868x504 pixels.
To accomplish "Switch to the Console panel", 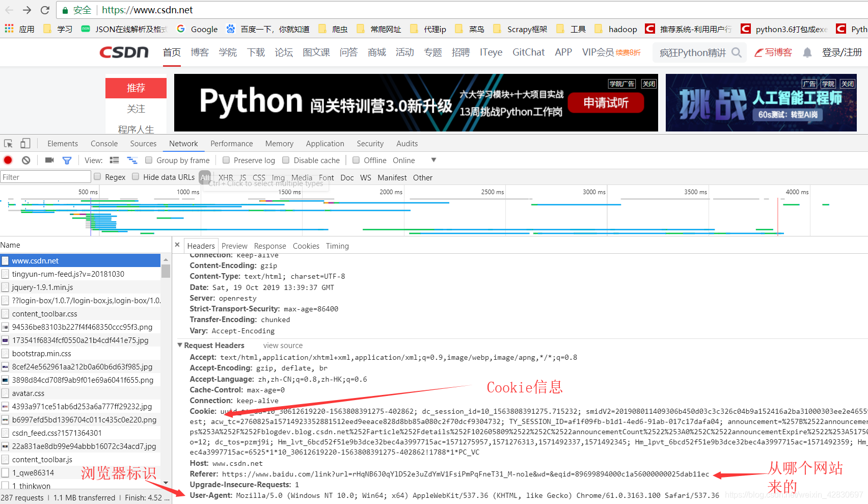I will (x=104, y=144).
